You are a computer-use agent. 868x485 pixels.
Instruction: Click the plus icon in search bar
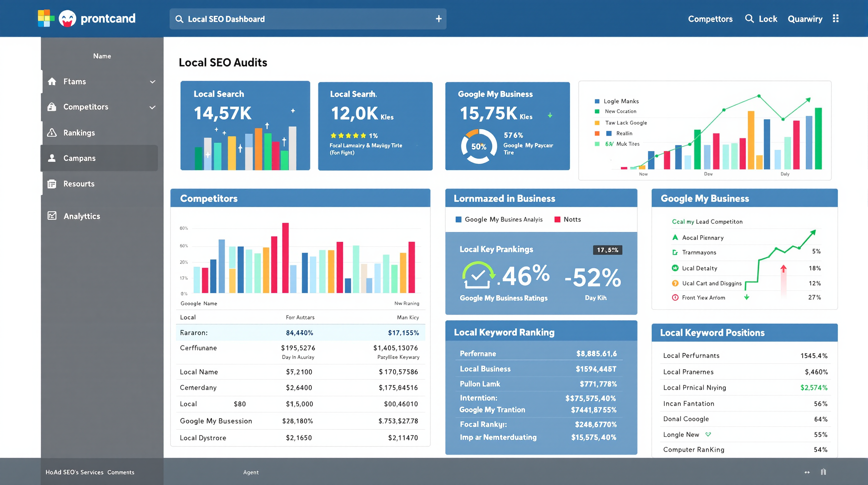click(438, 19)
